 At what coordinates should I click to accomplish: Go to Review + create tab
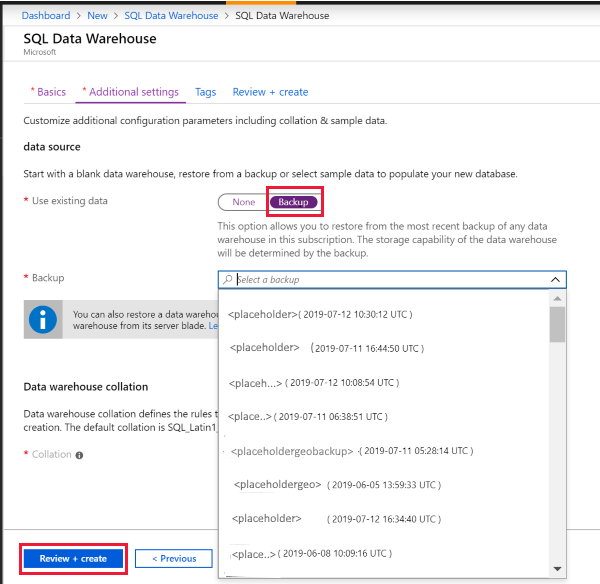(x=270, y=92)
